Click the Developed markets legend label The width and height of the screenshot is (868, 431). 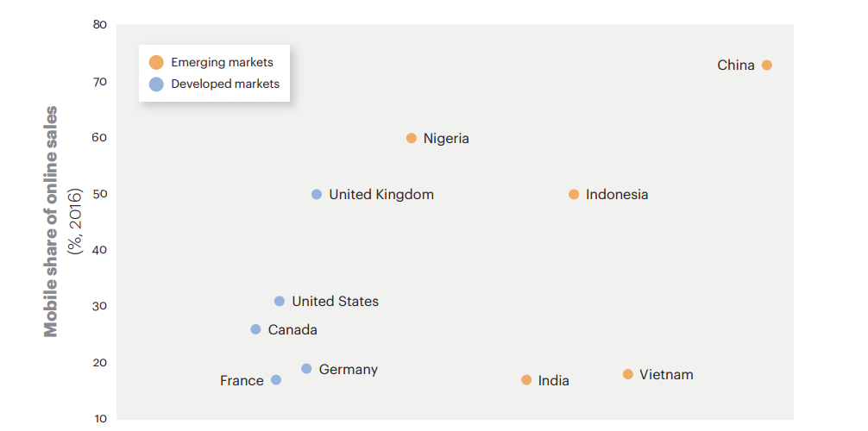(x=225, y=84)
